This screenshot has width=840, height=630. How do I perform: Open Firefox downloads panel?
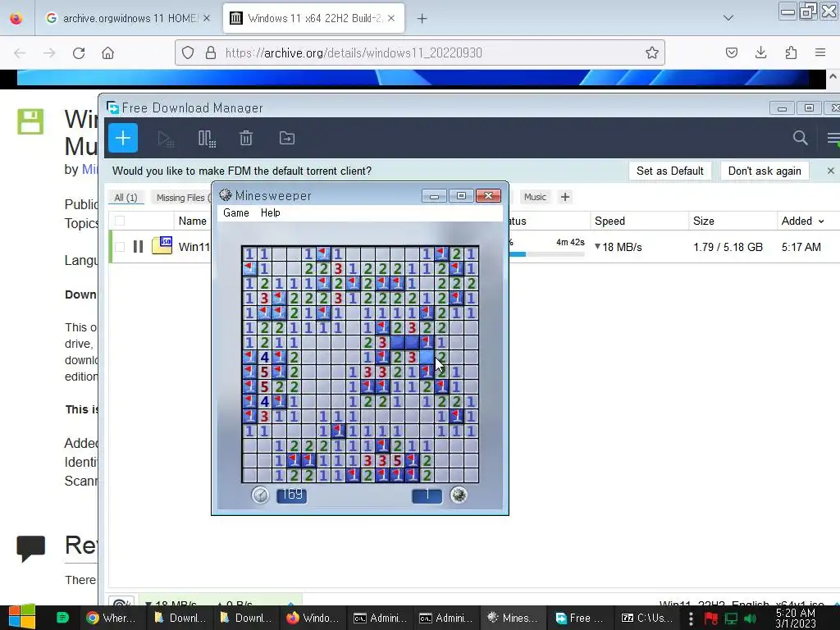760,52
